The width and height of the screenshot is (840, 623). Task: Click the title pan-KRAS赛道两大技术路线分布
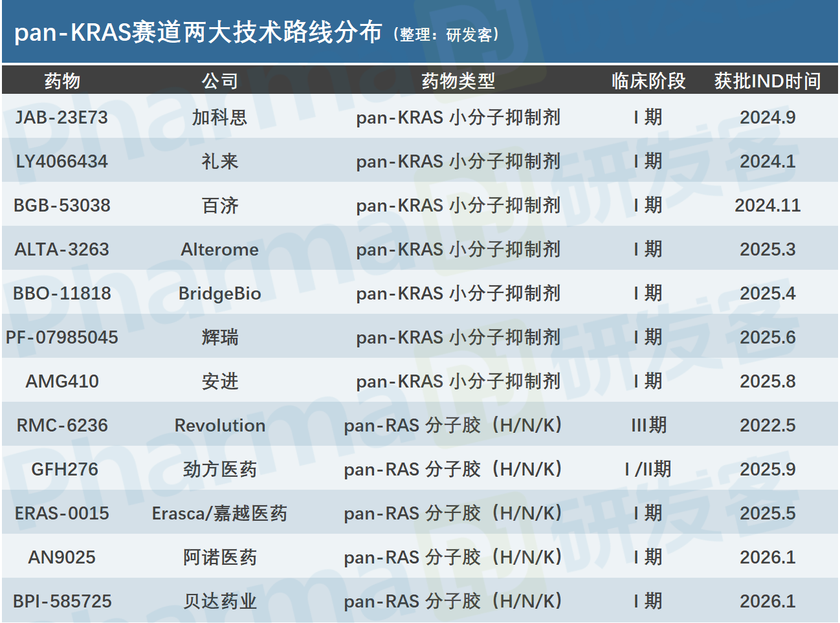198,32
